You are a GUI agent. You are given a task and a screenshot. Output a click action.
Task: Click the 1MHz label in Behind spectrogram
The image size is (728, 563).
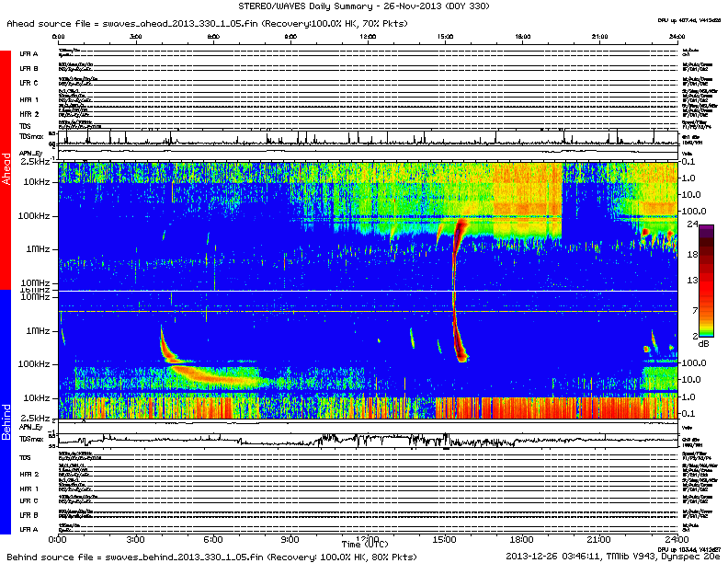39,330
